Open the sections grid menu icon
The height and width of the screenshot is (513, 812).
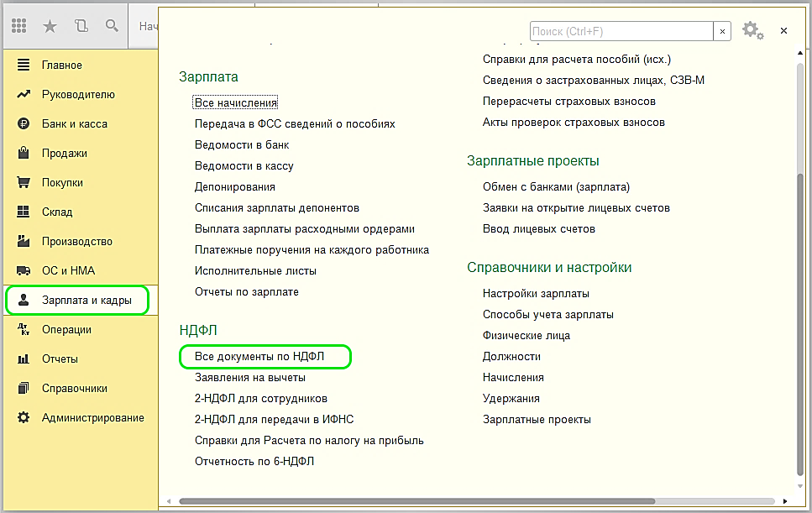[x=18, y=26]
